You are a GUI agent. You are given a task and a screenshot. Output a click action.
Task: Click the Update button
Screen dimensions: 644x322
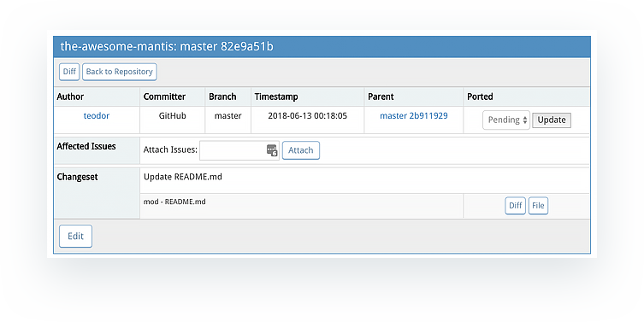click(x=552, y=120)
